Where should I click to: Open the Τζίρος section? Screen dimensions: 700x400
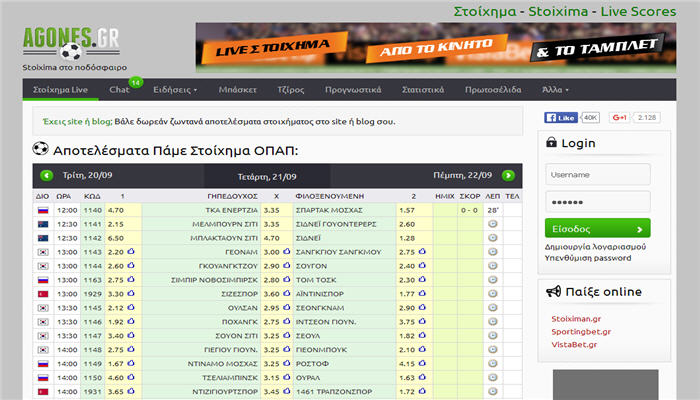point(291,90)
